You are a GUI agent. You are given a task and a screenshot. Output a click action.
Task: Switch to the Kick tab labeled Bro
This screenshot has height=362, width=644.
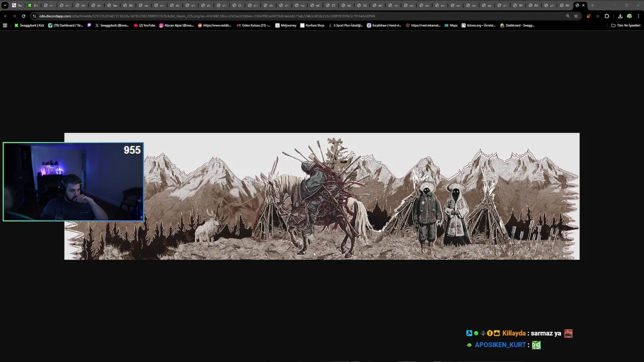33,5
